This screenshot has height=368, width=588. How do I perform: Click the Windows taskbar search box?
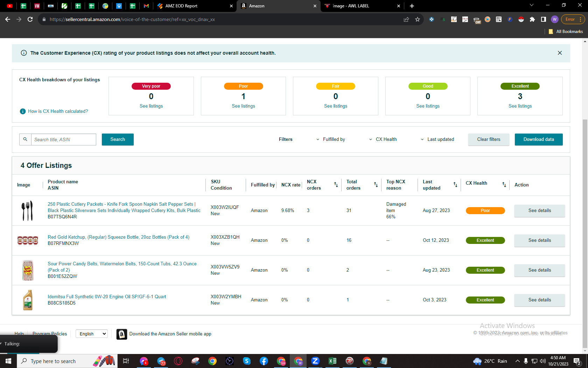66,361
